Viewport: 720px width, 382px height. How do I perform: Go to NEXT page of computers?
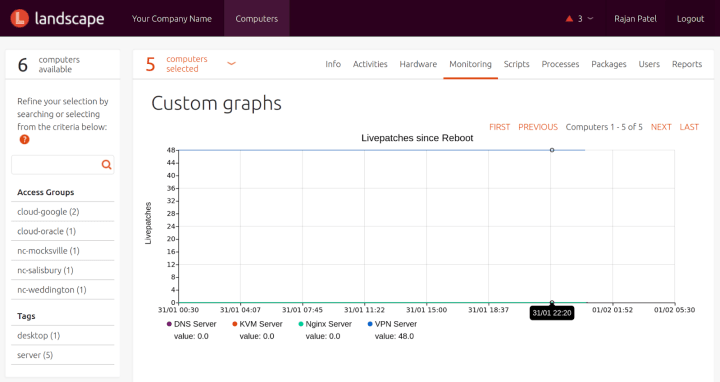point(661,127)
